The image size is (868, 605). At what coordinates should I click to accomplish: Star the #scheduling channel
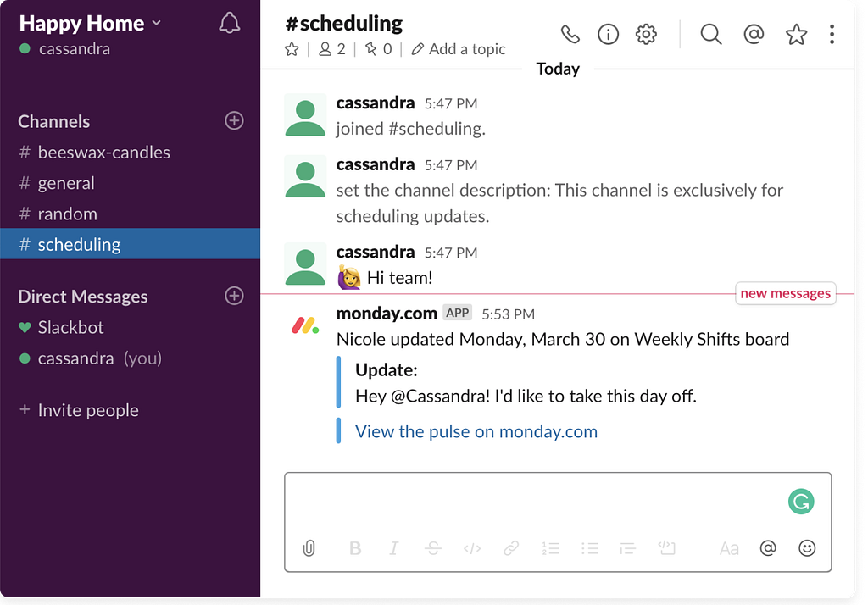pos(292,49)
